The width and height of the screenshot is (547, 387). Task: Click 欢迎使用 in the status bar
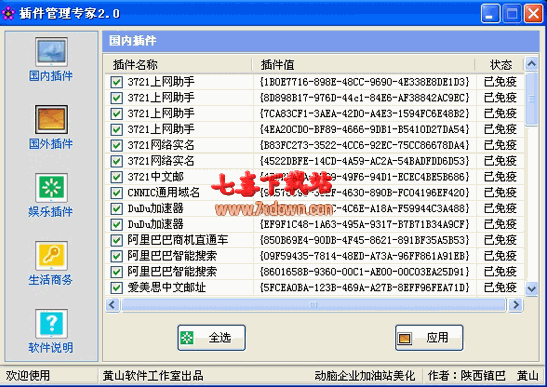[28, 375]
